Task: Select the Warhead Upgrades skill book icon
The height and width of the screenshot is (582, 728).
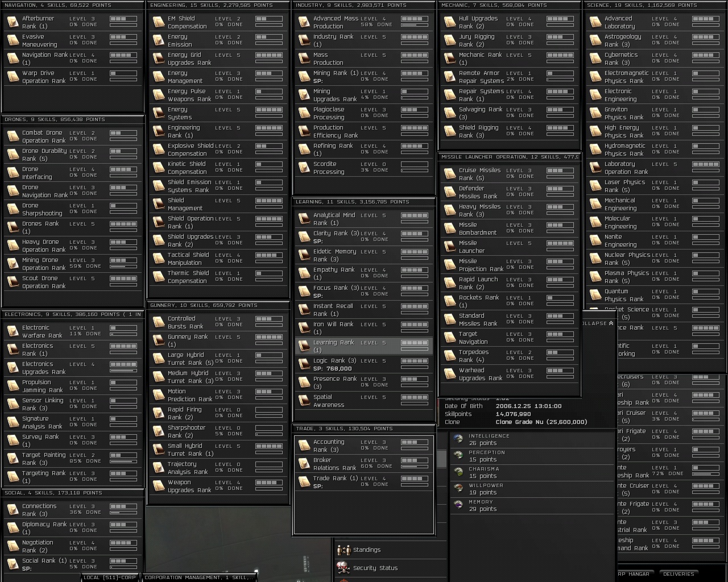Action: 450,374
